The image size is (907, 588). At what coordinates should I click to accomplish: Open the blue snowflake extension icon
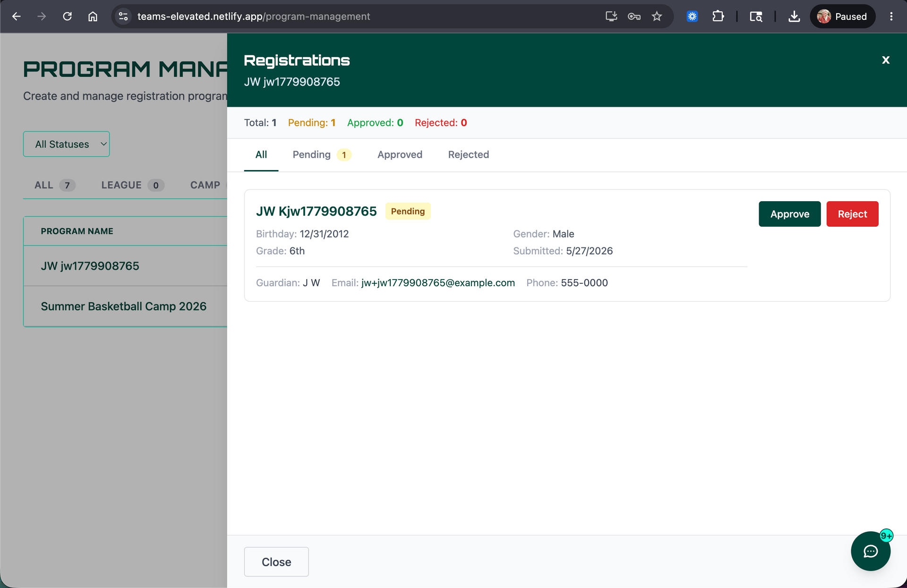pos(692,17)
